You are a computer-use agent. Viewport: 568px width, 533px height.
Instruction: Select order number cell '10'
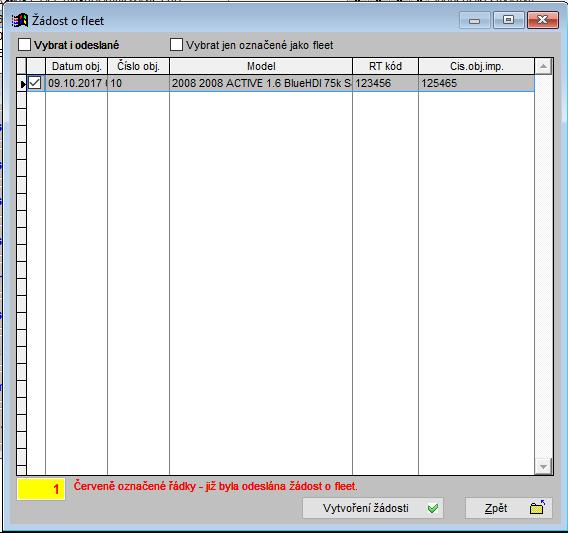138,83
